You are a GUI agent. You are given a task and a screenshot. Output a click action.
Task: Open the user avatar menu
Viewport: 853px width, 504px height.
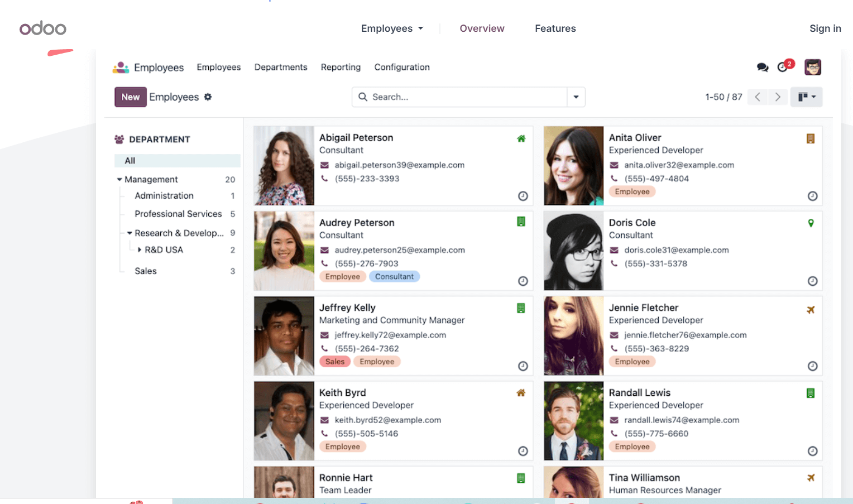click(x=813, y=67)
